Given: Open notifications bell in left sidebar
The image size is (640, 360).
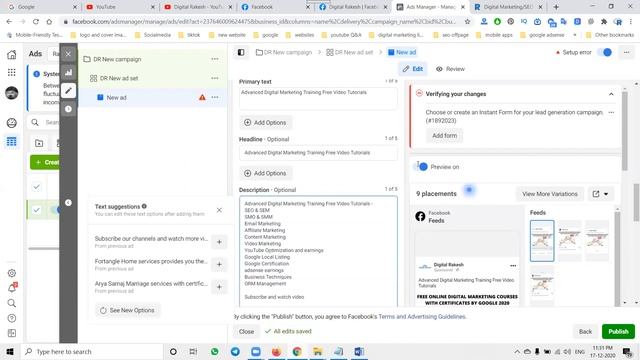Looking at the screenshot, I should (x=12, y=288).
